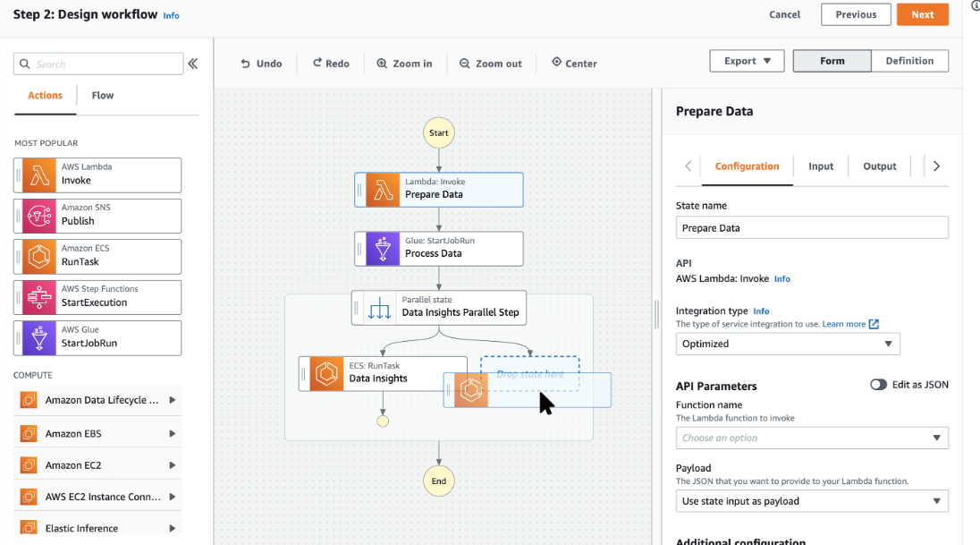Click the Amazon SNS Publish icon
Image resolution: width=980 pixels, height=545 pixels.
pyautogui.click(x=38, y=216)
